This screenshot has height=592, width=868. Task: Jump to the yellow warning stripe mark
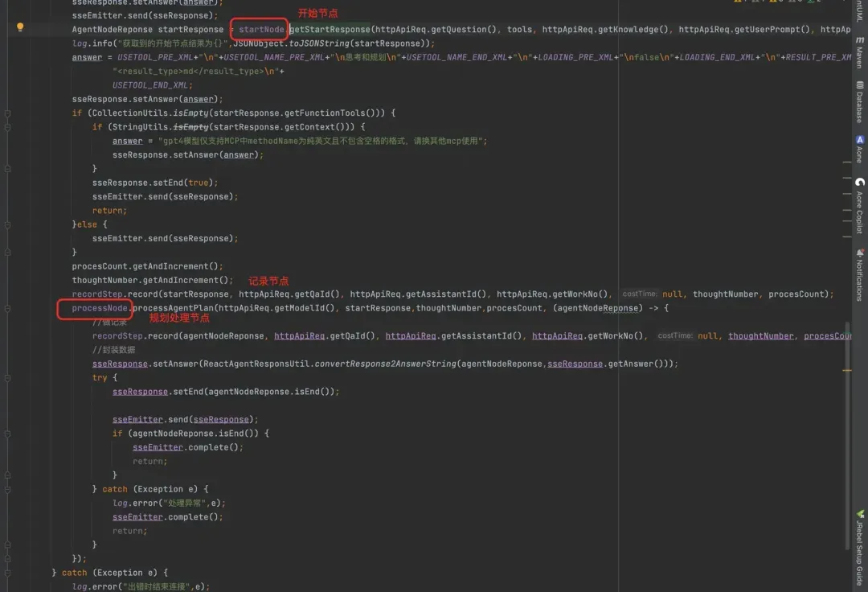(847, 370)
